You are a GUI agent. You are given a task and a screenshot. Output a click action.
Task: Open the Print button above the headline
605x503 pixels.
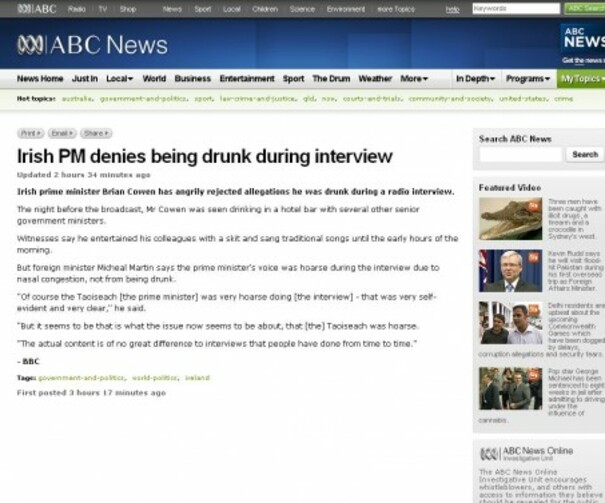30,133
